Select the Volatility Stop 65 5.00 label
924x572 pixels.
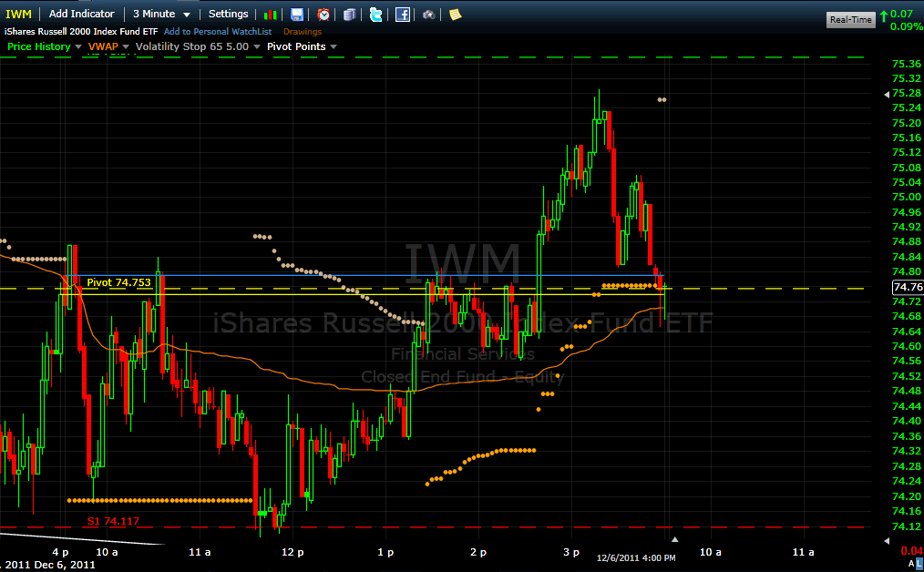192,46
